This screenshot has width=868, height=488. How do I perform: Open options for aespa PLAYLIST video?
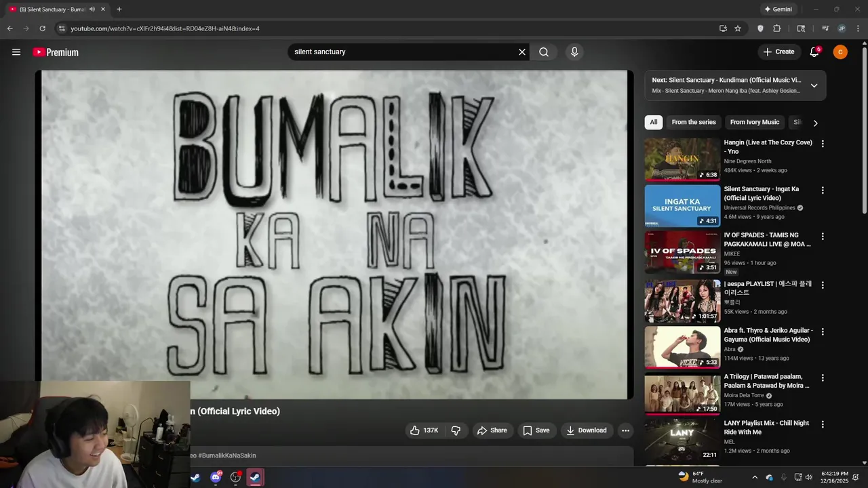pos(823,285)
